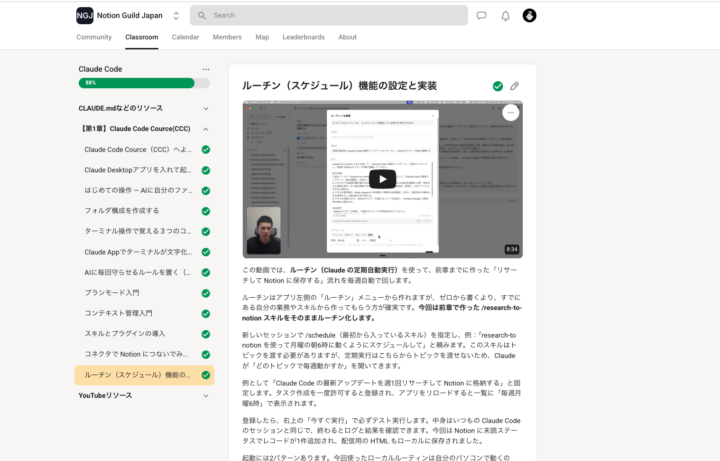Screen dimensions: 720x461
Task: Open the notifications bell
Action: [506, 16]
